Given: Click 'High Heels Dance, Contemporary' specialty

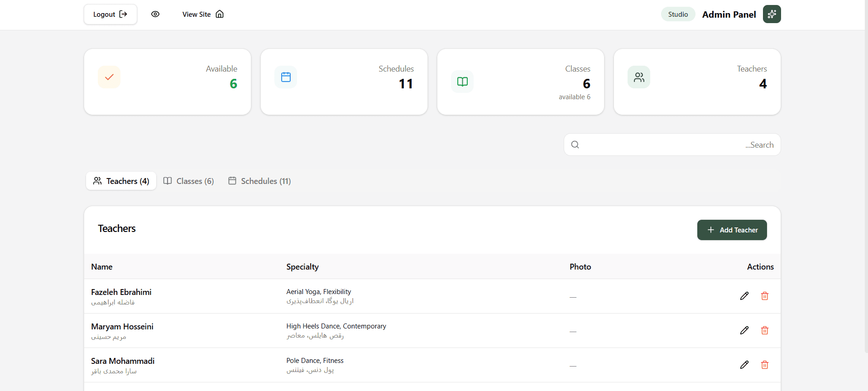Looking at the screenshot, I should pyautogui.click(x=336, y=326).
